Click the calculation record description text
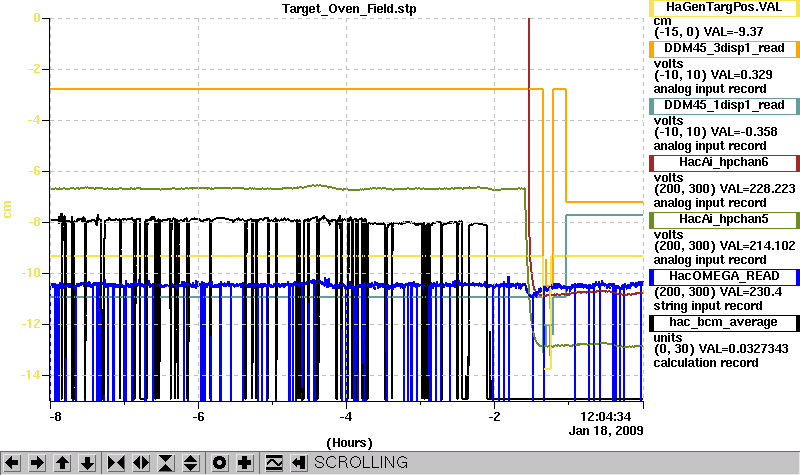 tap(706, 363)
